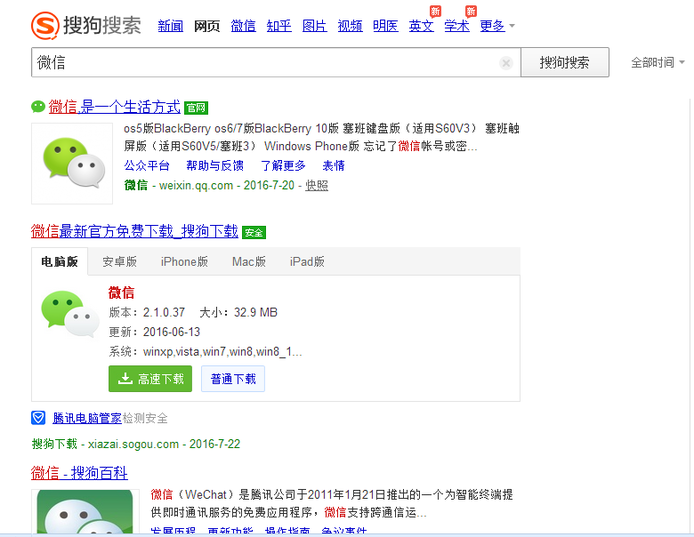Screen dimensions: 694x537
Task: Select the iPhone版 tab
Action: pyautogui.click(x=184, y=262)
